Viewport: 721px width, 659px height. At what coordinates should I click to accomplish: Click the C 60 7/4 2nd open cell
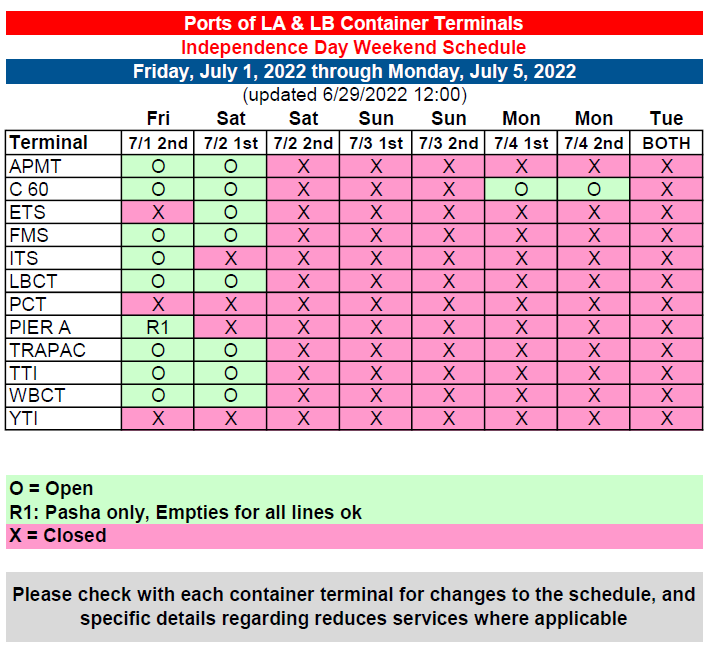point(594,189)
